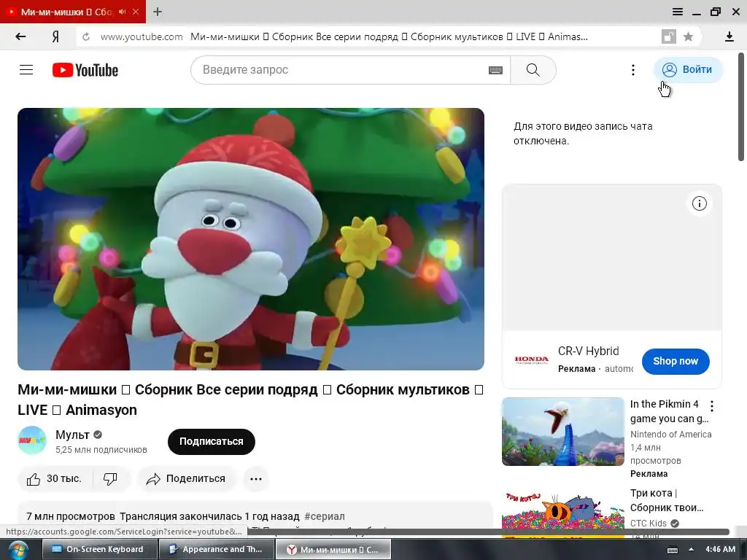Image resolution: width=747 pixels, height=560 pixels.
Task: Switch to On-Screen Keyboard taskbar item
Action: tap(99, 549)
